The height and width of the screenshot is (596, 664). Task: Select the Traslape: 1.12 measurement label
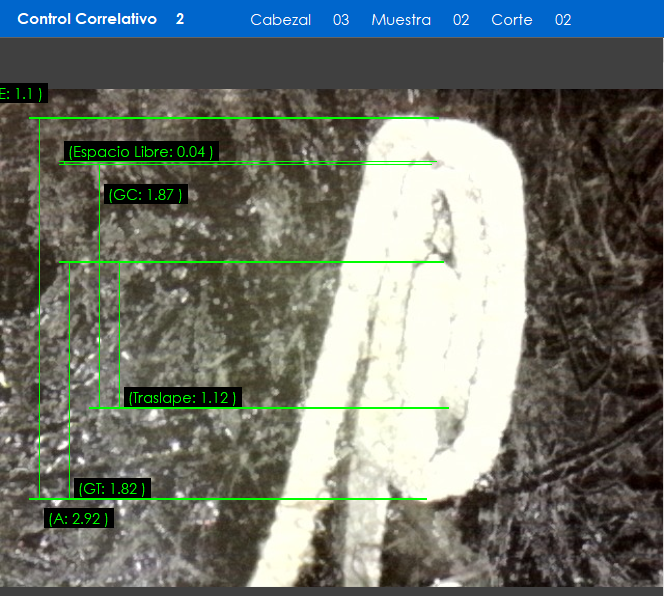[x=182, y=398]
